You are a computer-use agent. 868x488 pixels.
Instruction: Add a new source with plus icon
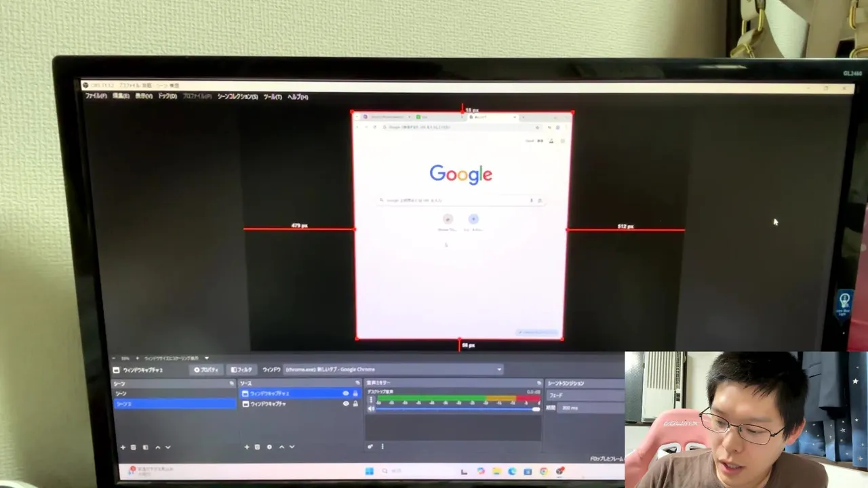coord(247,447)
